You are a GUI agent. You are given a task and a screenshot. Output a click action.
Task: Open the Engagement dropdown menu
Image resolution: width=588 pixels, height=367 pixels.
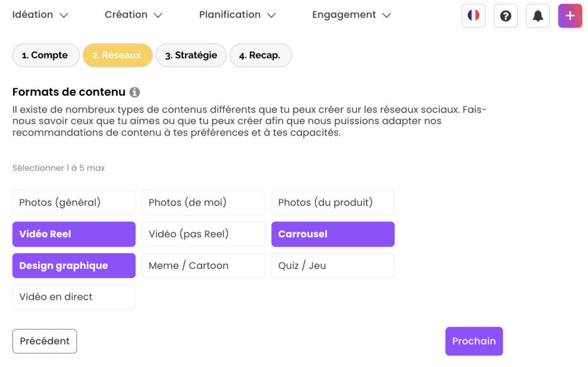click(x=351, y=15)
